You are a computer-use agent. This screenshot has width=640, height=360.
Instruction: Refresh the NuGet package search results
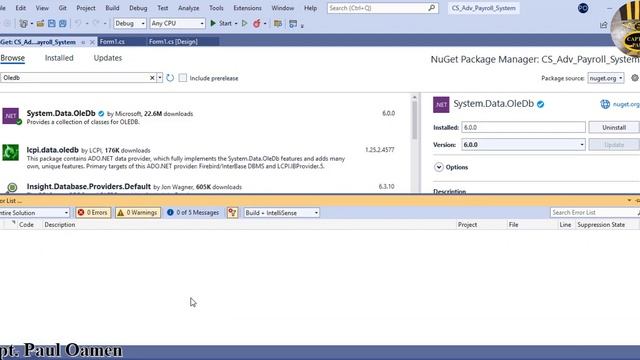click(x=170, y=78)
